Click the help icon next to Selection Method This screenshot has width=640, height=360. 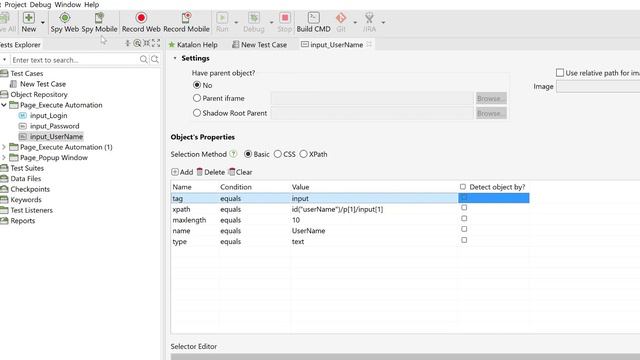(233, 154)
